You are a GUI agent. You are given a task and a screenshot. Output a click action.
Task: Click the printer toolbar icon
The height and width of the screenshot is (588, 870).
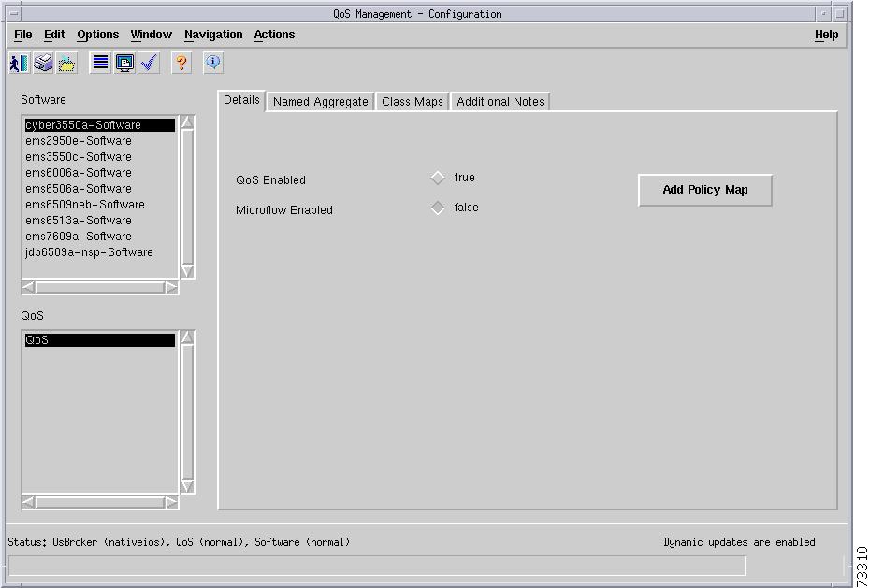point(43,64)
